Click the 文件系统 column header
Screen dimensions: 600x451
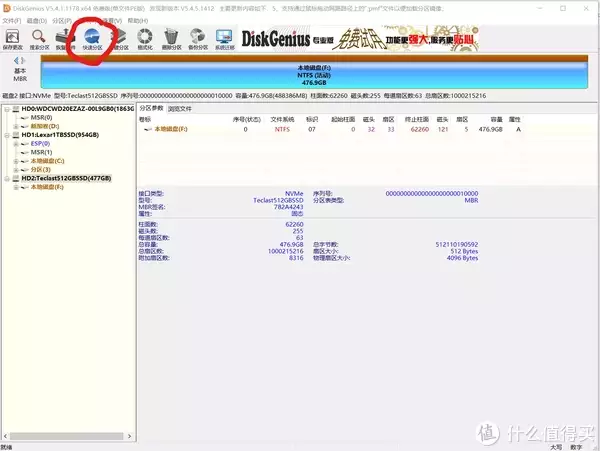[x=282, y=119]
